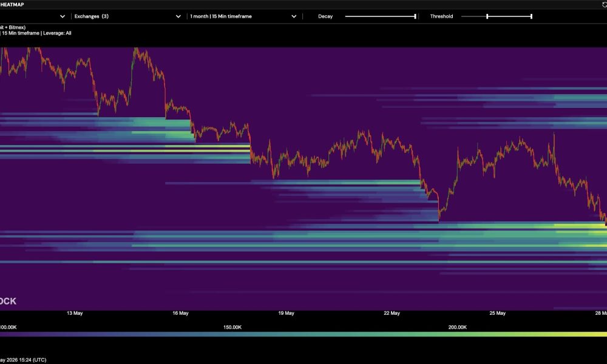The image size is (607, 364).
Task: Click the right handle of Threshold slider
Action: [x=531, y=16]
